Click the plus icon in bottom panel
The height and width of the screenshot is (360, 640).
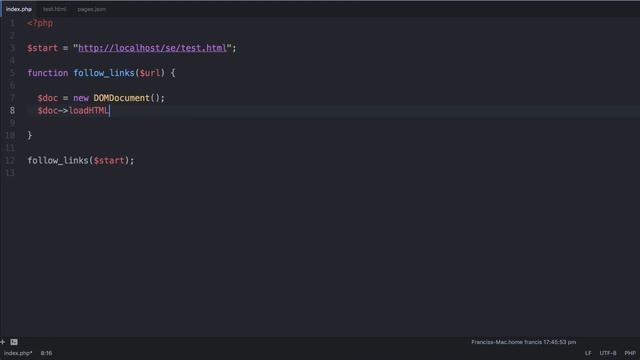pyautogui.click(x=3, y=342)
